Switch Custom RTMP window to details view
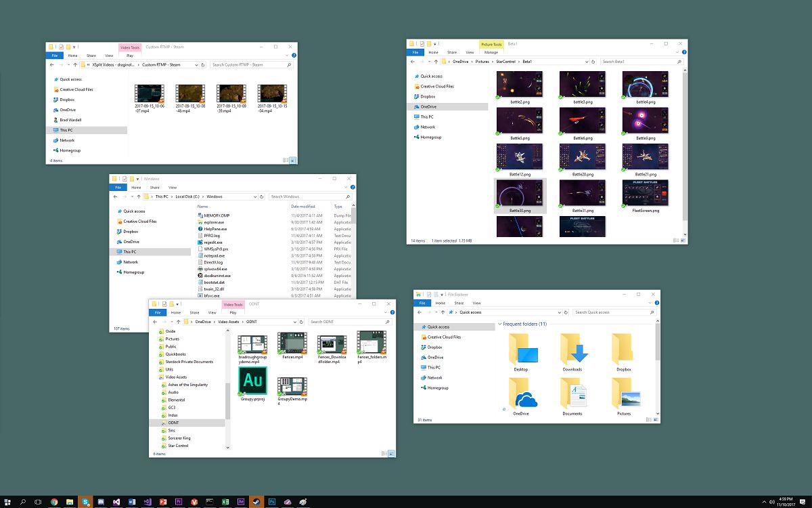This screenshot has width=812, height=508. pos(285,161)
